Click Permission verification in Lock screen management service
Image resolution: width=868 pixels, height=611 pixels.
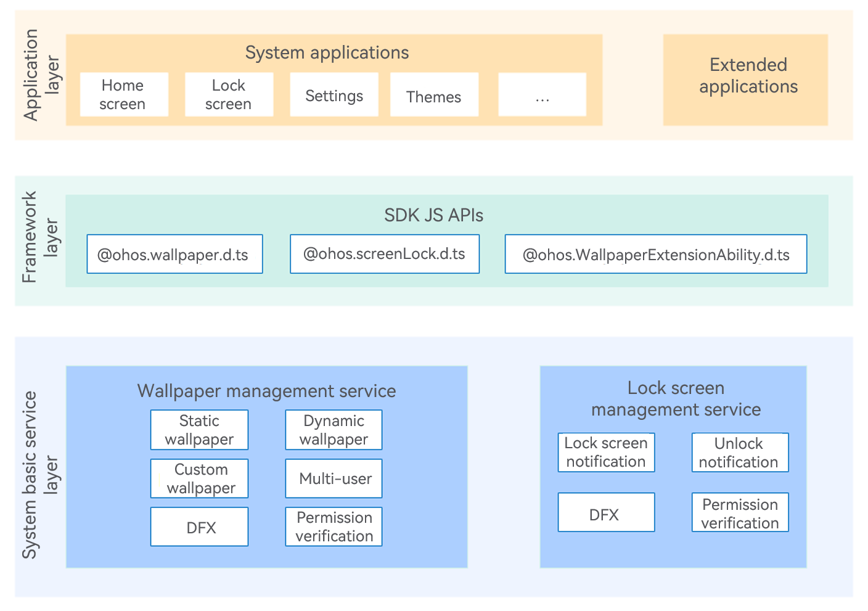point(740,512)
